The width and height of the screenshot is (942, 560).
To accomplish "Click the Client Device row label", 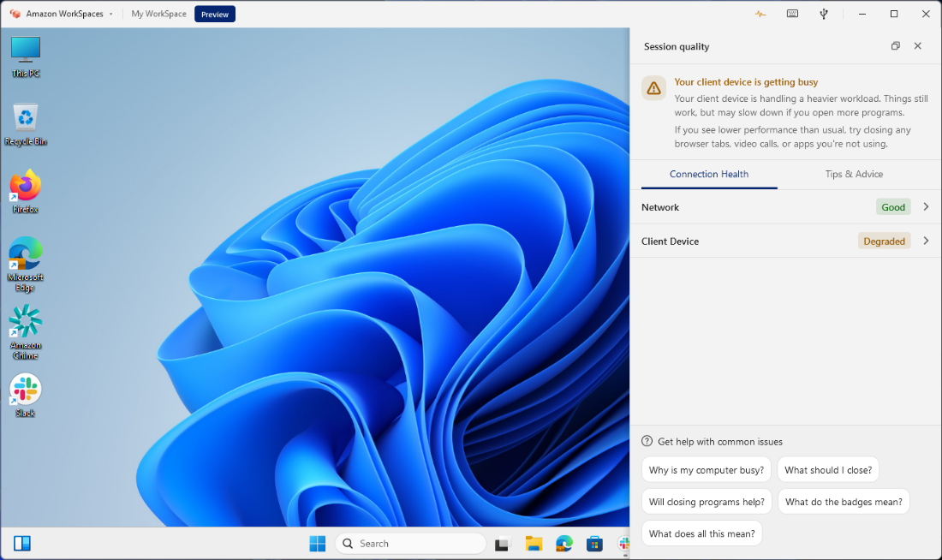I will click(x=670, y=241).
